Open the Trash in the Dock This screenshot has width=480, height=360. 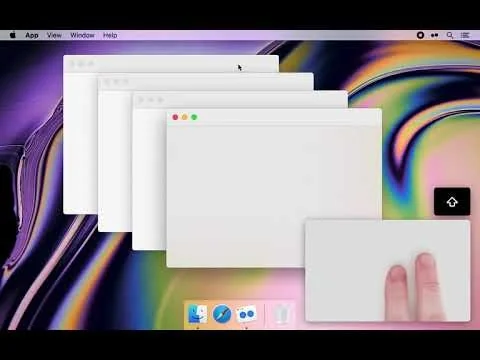282,314
